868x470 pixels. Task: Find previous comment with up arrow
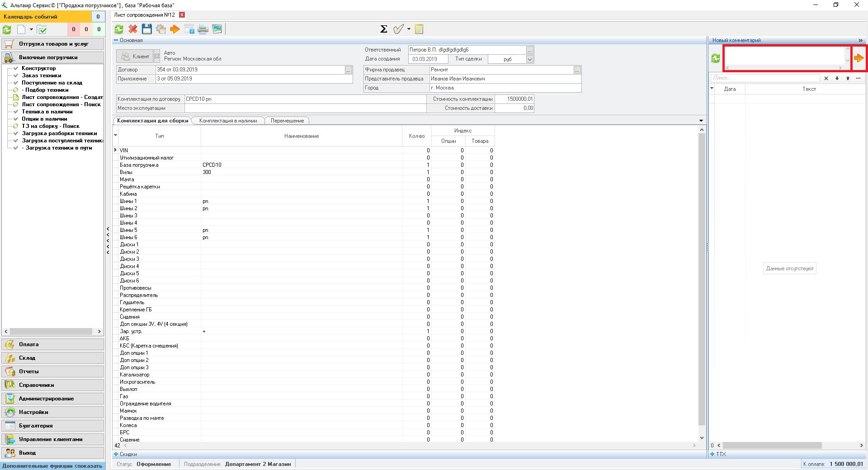coord(848,78)
